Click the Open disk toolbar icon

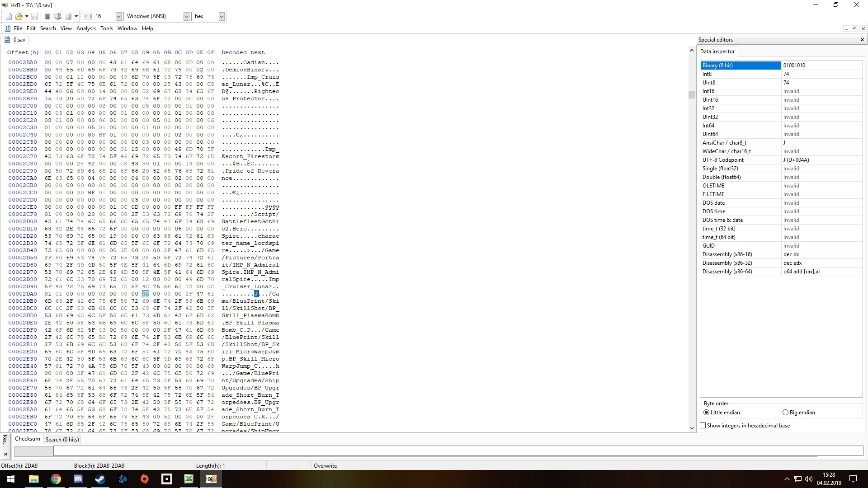[58, 16]
